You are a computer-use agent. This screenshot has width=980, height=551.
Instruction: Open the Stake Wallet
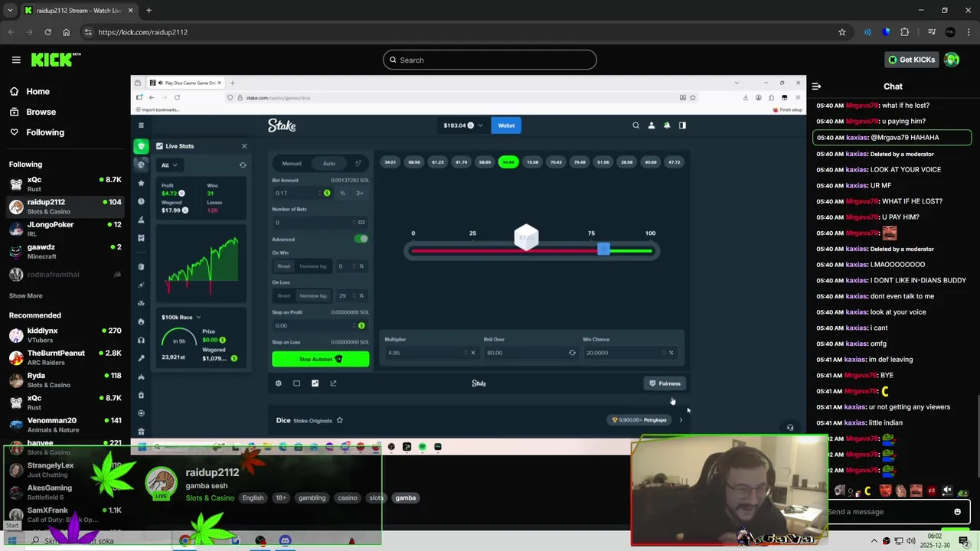506,126
